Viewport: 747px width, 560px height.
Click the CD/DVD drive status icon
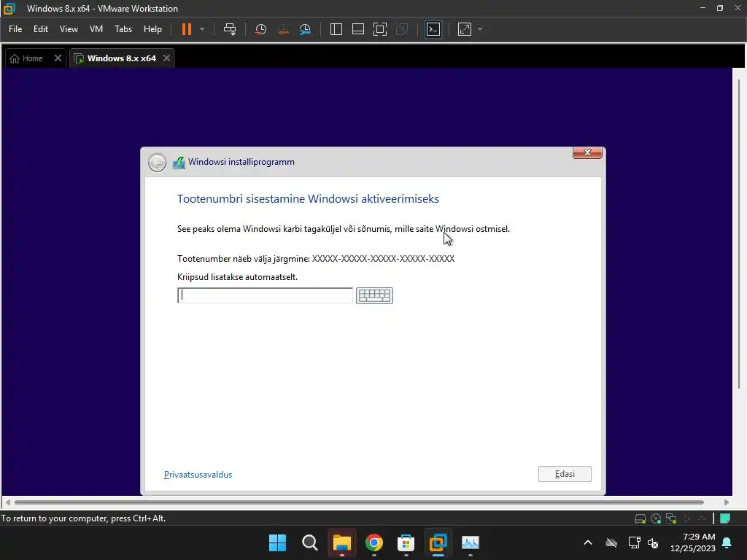(656, 518)
